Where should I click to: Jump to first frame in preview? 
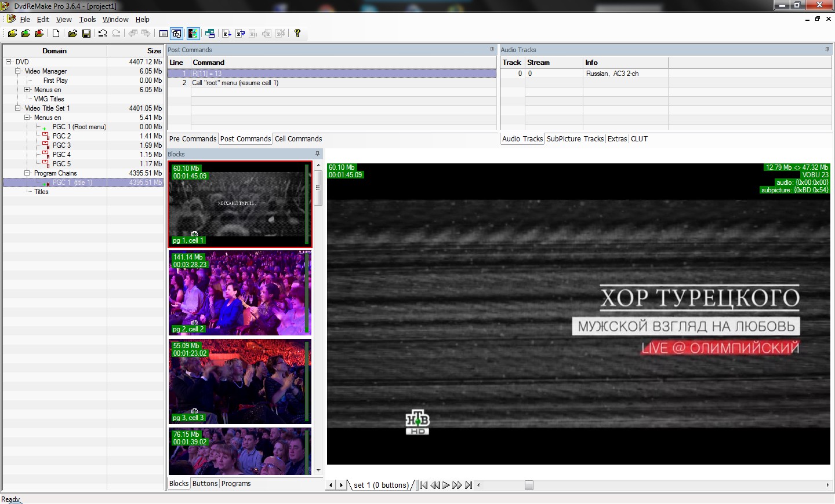[x=424, y=485]
